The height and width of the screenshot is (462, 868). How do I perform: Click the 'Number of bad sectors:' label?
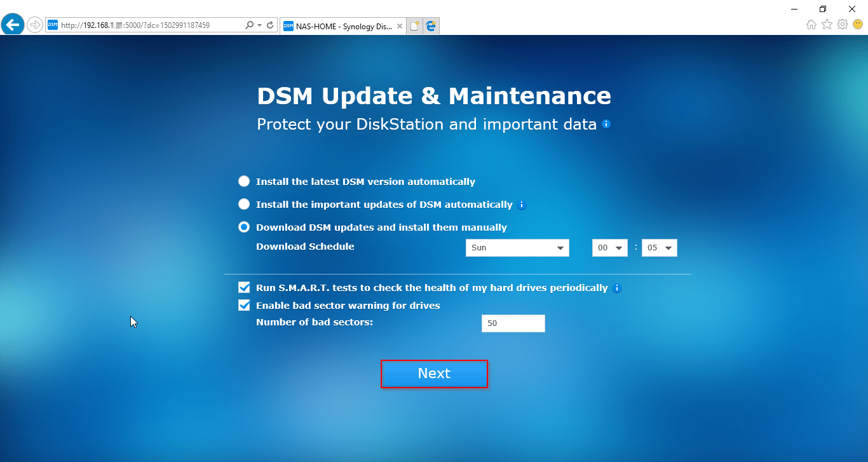(x=315, y=322)
